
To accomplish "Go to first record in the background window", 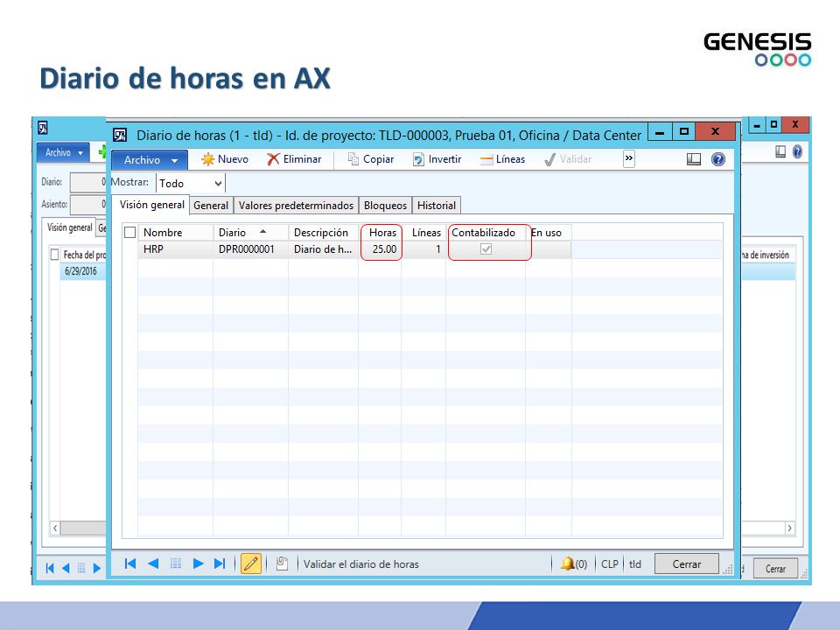I will pos(50,568).
